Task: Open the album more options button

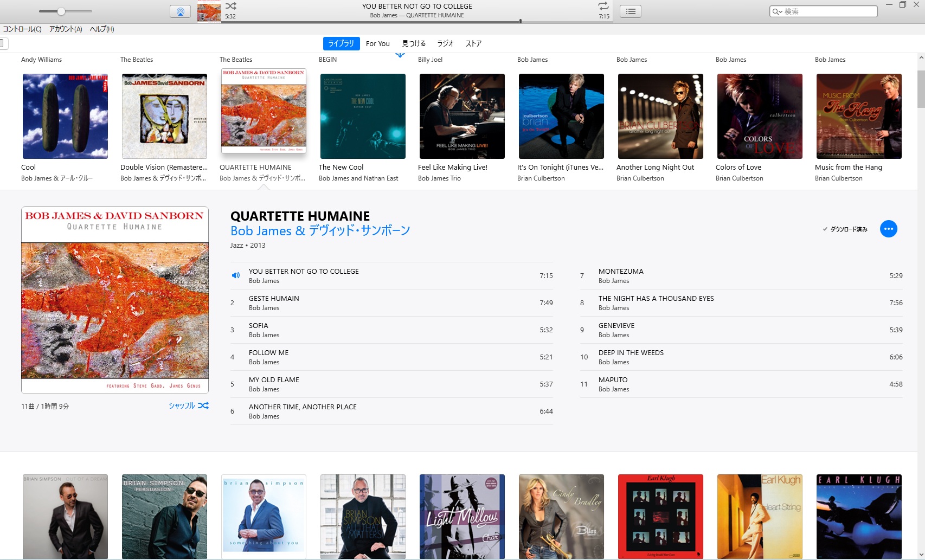Action: click(x=888, y=229)
